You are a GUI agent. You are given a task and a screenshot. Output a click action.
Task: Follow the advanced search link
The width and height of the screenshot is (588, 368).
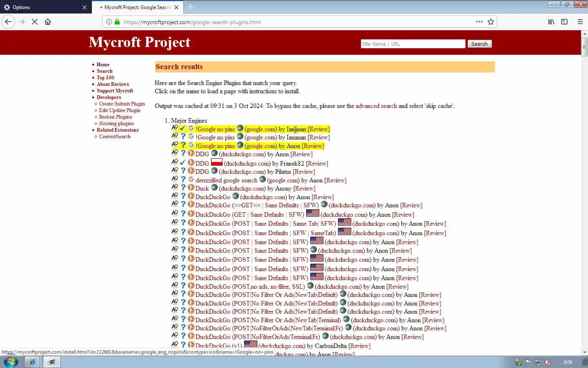(x=376, y=106)
